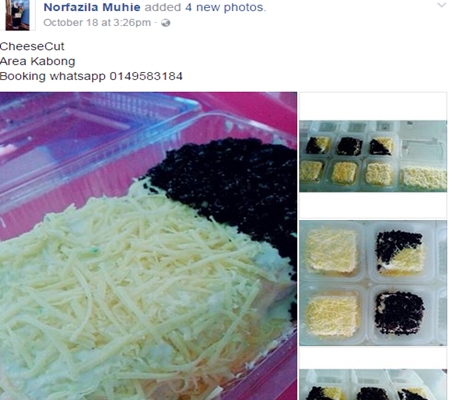The height and width of the screenshot is (400, 450).
Task: Open the October 18 at 3:26pm timestamp
Action: (97, 23)
